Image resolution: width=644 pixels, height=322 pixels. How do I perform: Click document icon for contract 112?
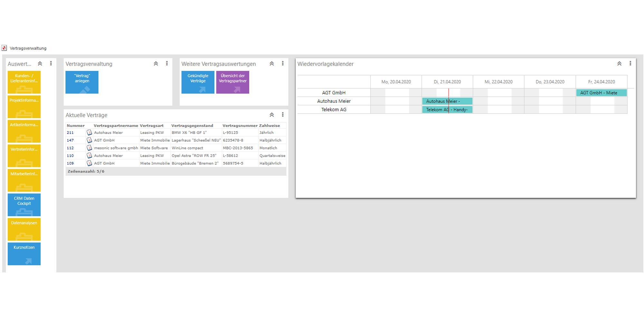(89, 148)
